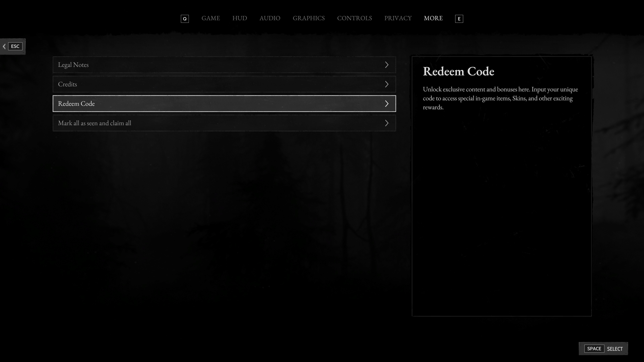
Task: Open the GRAPHICS settings tab
Action: (309, 18)
